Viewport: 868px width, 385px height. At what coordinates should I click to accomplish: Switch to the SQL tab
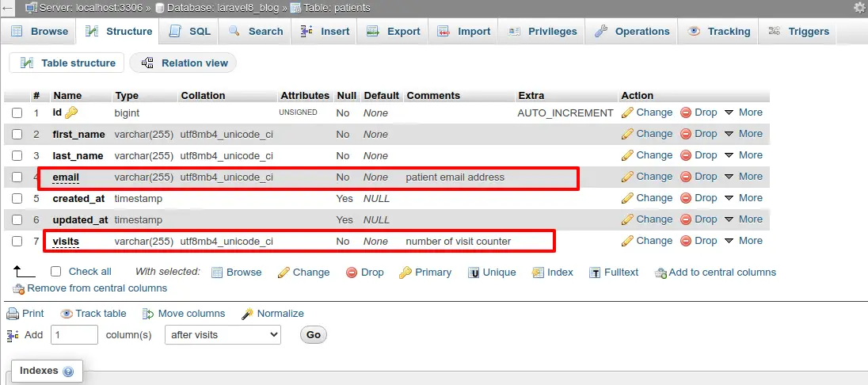[x=190, y=32]
